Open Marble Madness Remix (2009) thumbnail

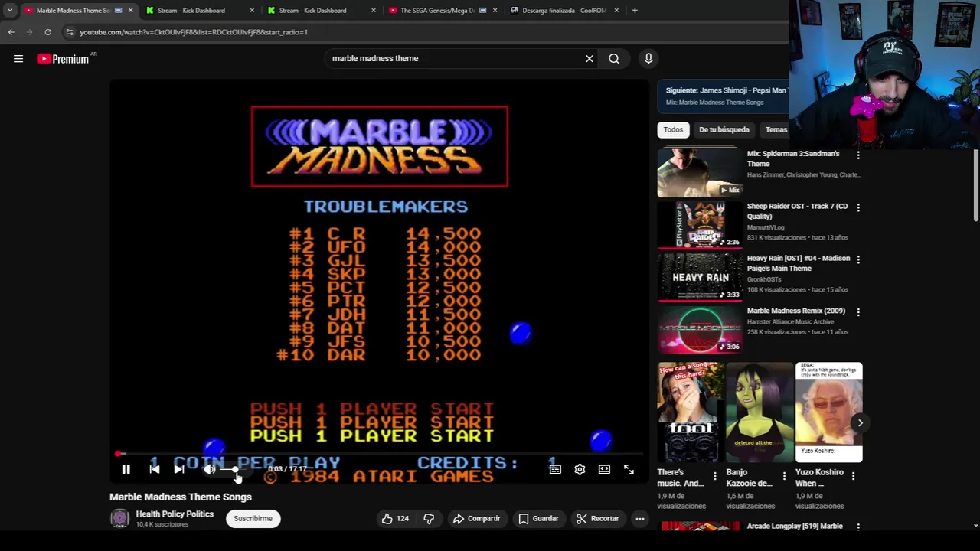(700, 329)
